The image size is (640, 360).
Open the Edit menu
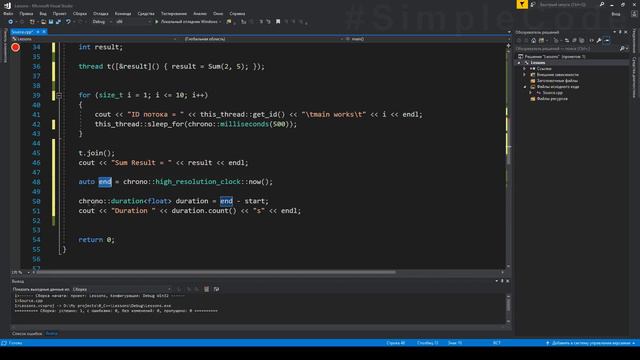pyautogui.click(x=26, y=13)
